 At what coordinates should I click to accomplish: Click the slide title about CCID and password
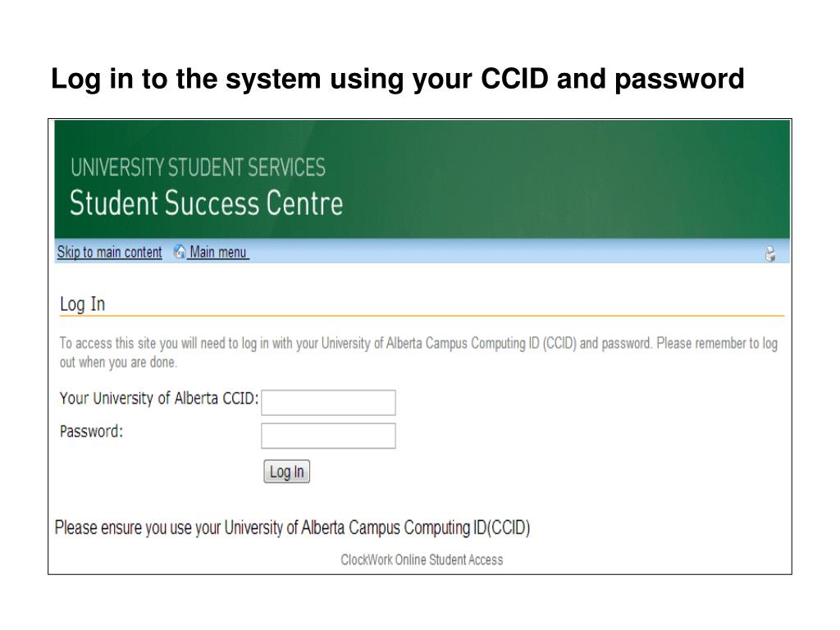397,80
